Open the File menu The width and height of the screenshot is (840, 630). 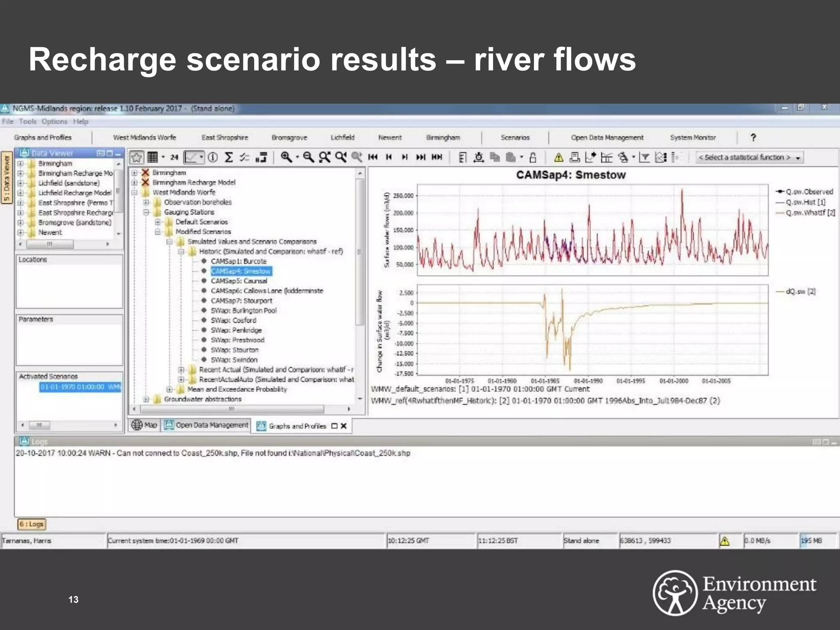7,121
